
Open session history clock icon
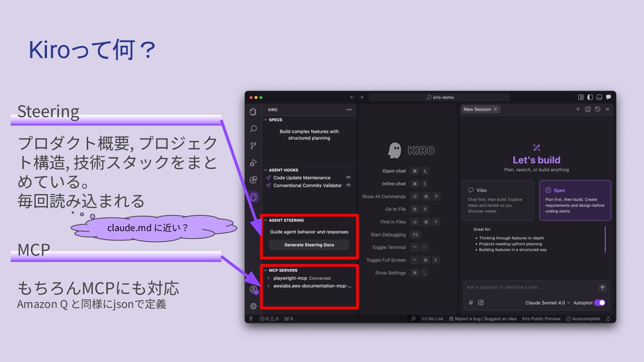(x=597, y=109)
